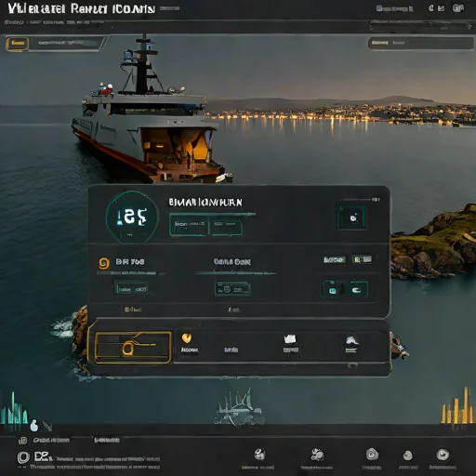This screenshot has width=476, height=476.
Task: Click the orange-framed large button in bottom panel
Action: [x=133, y=348]
